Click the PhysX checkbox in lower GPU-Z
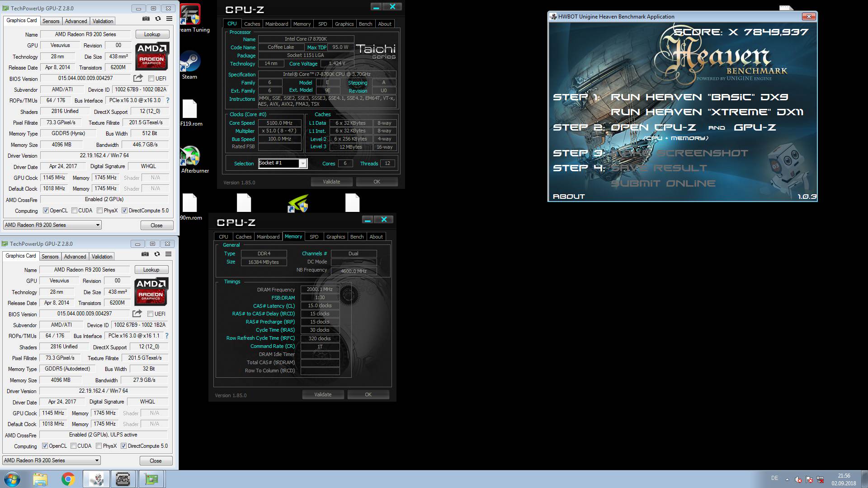868x488 pixels. 99,446
